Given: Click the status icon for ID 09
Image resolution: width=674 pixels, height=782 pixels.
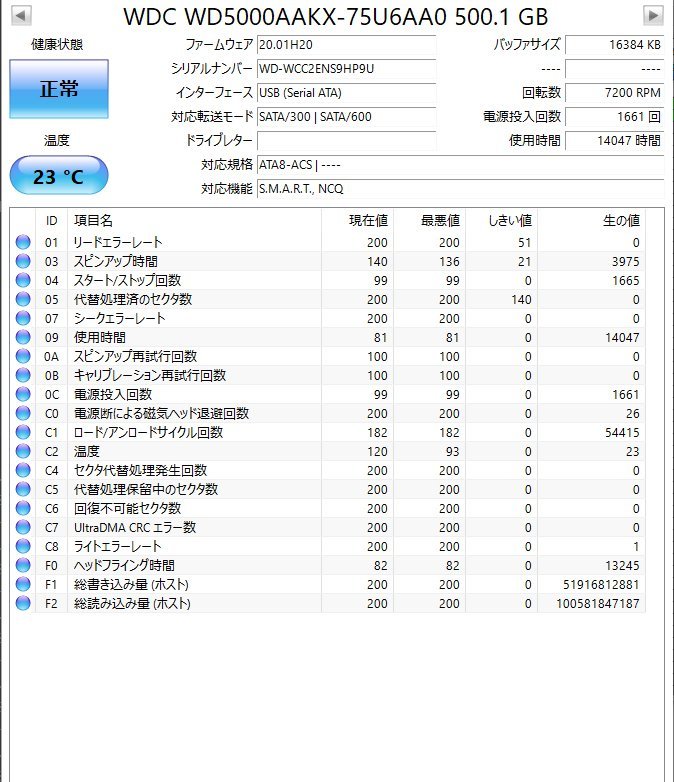Looking at the screenshot, I should (x=23, y=337).
